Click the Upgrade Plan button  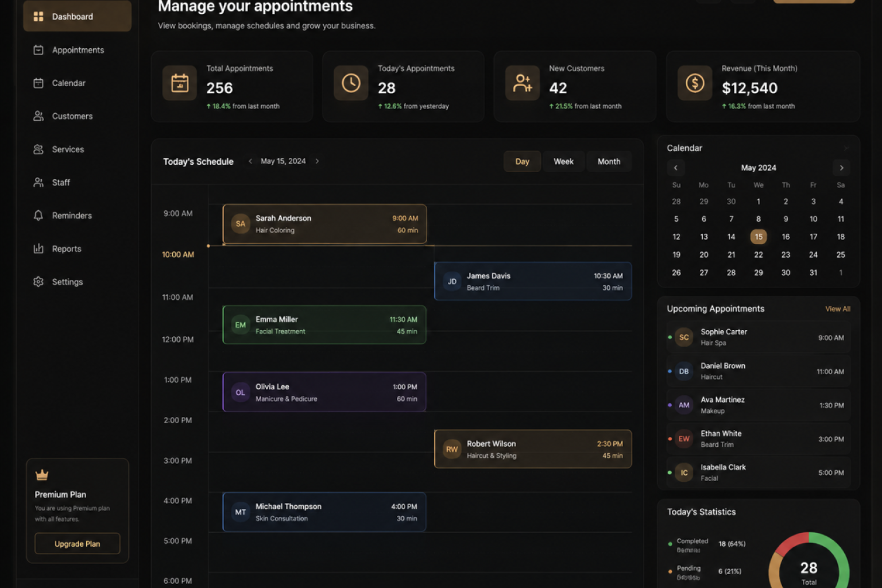(x=78, y=544)
